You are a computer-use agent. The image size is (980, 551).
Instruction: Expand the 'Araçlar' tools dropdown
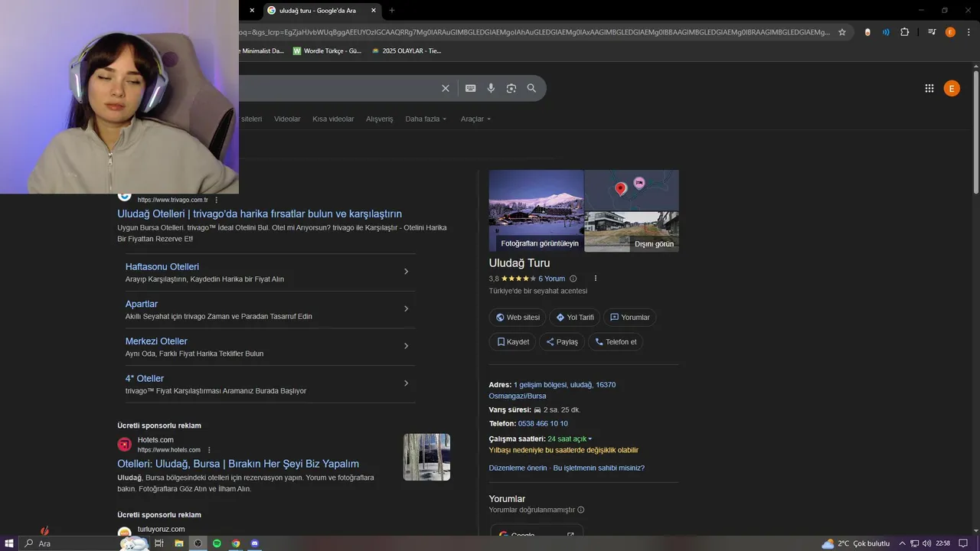pyautogui.click(x=475, y=119)
